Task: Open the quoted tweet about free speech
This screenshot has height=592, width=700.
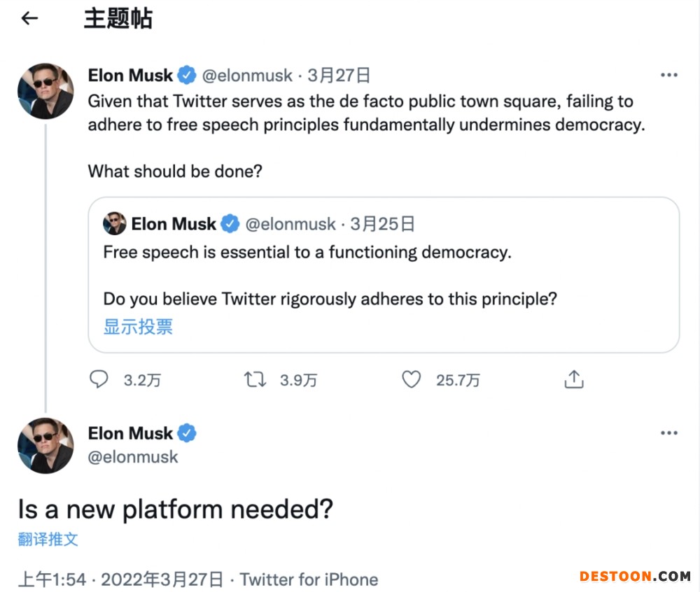Action: point(384,274)
